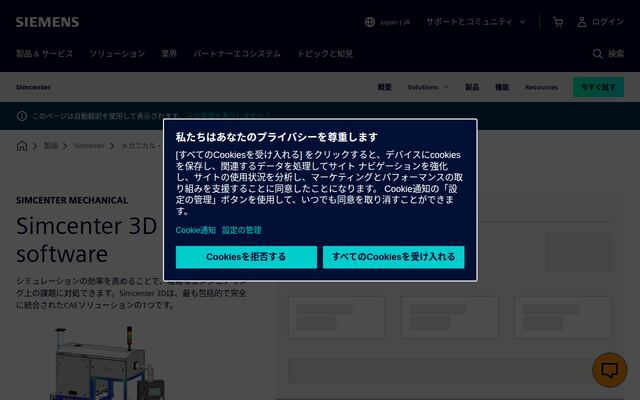Select the Resources tab
Screen dimensions: 640x400
coord(541,87)
